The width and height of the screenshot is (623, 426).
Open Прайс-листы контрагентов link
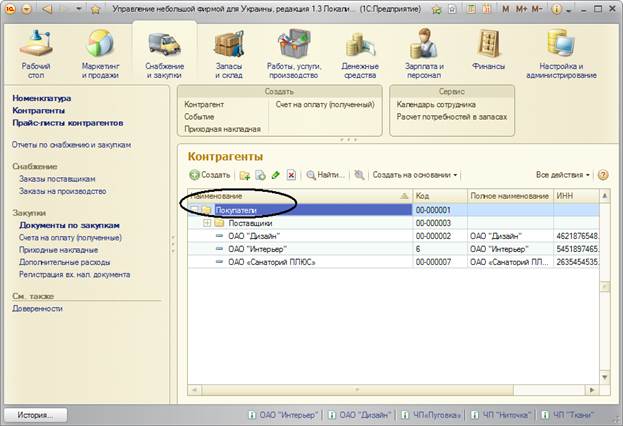(x=68, y=123)
